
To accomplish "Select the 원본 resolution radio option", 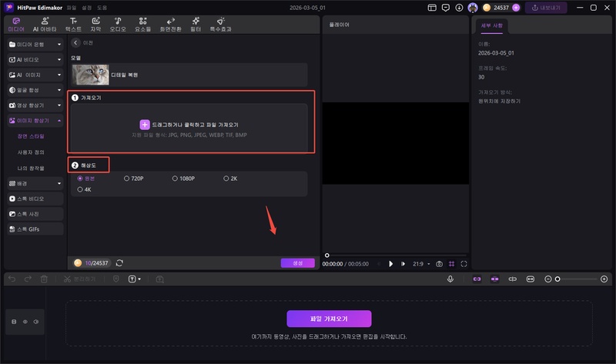I will [80, 179].
